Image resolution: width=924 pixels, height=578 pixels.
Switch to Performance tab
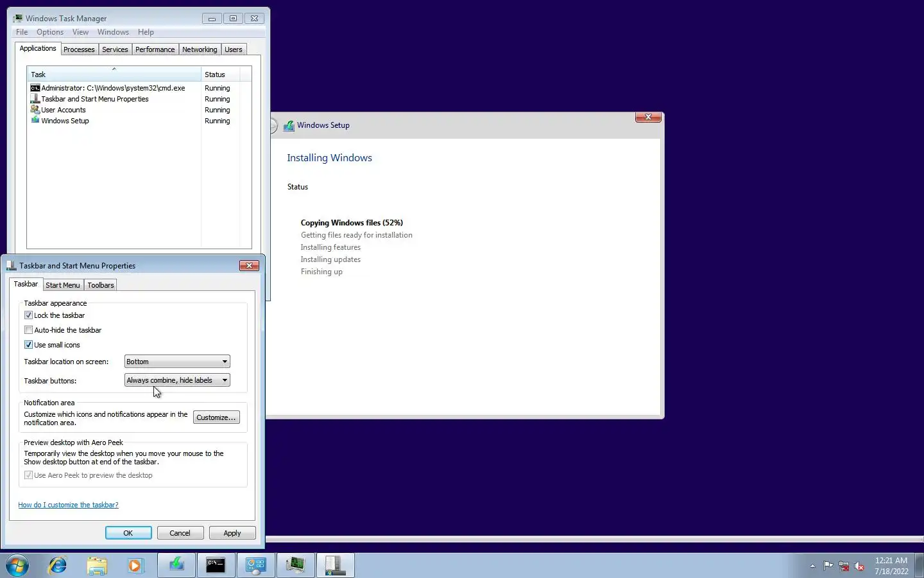click(155, 49)
